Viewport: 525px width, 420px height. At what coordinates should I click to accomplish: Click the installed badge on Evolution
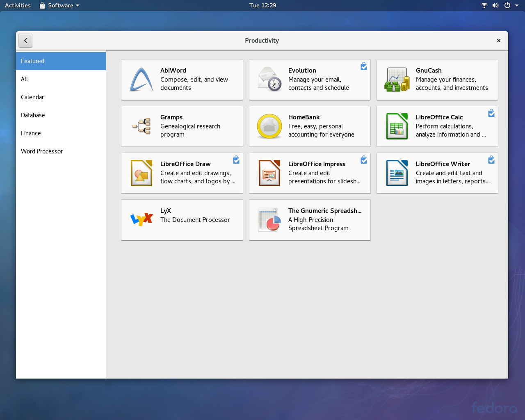pos(364,66)
